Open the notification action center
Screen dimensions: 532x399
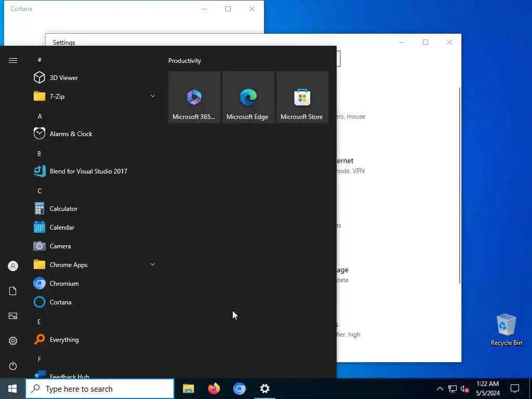coord(515,389)
